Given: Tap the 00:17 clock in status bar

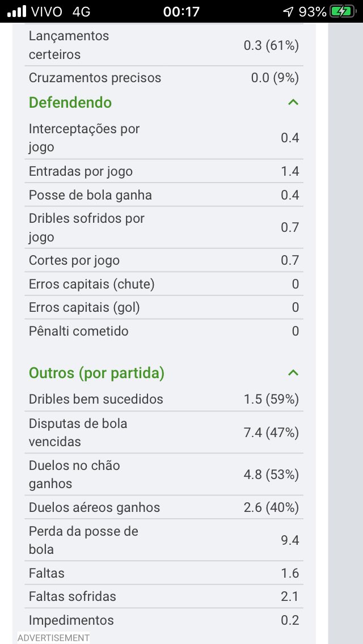Looking at the screenshot, I should point(181,11).
